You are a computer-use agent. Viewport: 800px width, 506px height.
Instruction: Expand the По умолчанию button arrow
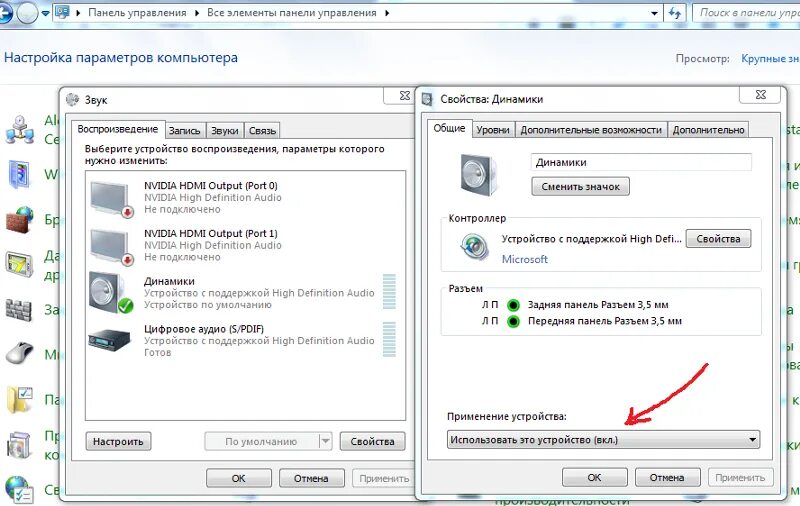click(325, 441)
